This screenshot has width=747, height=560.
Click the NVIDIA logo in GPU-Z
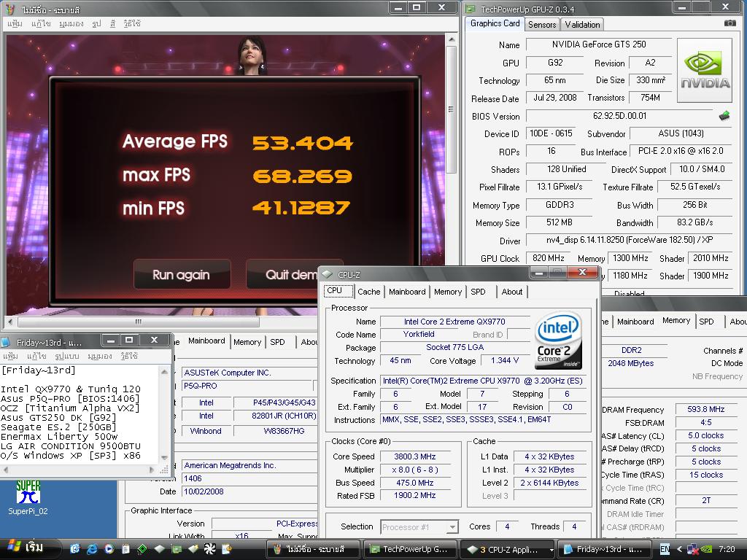704,71
